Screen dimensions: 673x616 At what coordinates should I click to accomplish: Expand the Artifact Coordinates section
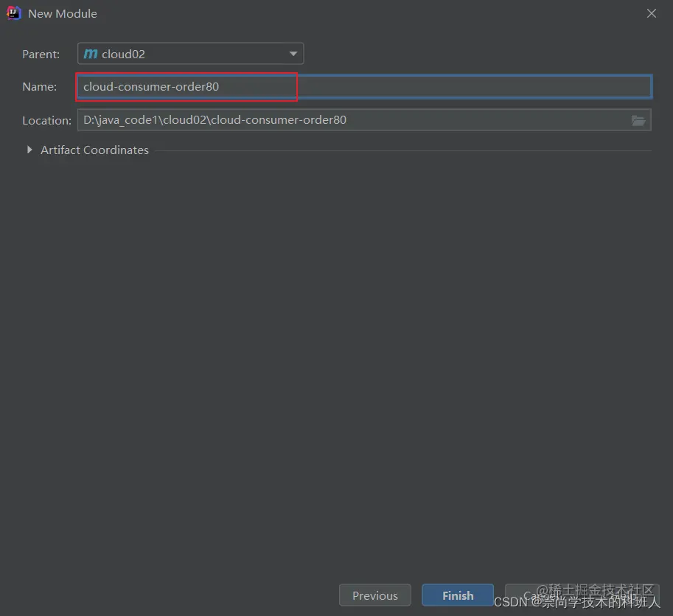point(29,150)
